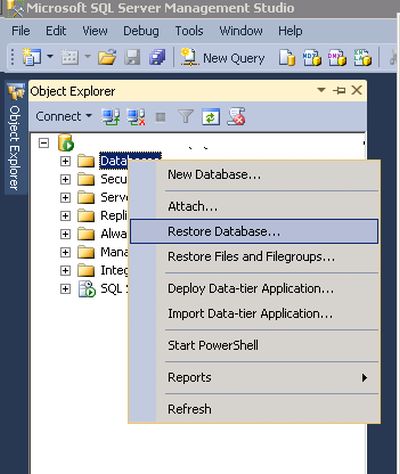Select the Server Objects tree item
Viewport: 400px width, 474px height.
click(114, 197)
